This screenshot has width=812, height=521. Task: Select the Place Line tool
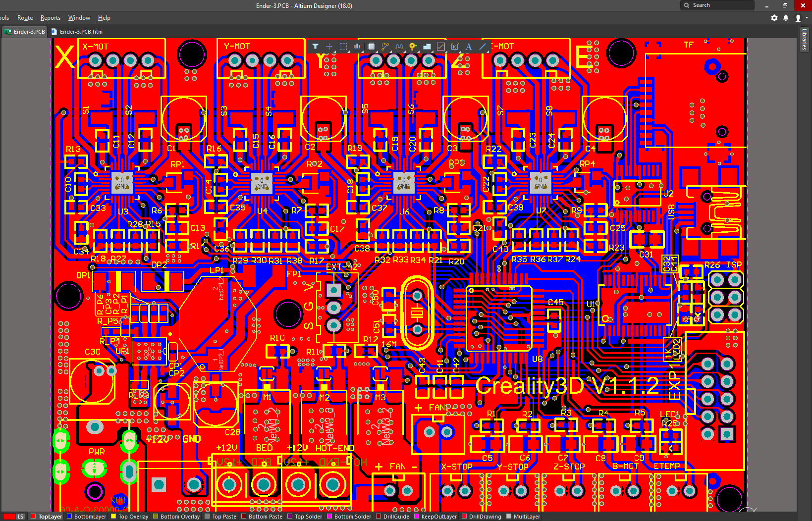tap(483, 47)
